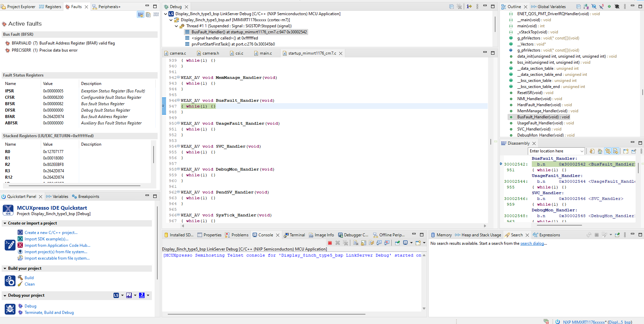Toggle Scroll Lock in the Console
The height and width of the screenshot is (324, 644).
click(363, 243)
